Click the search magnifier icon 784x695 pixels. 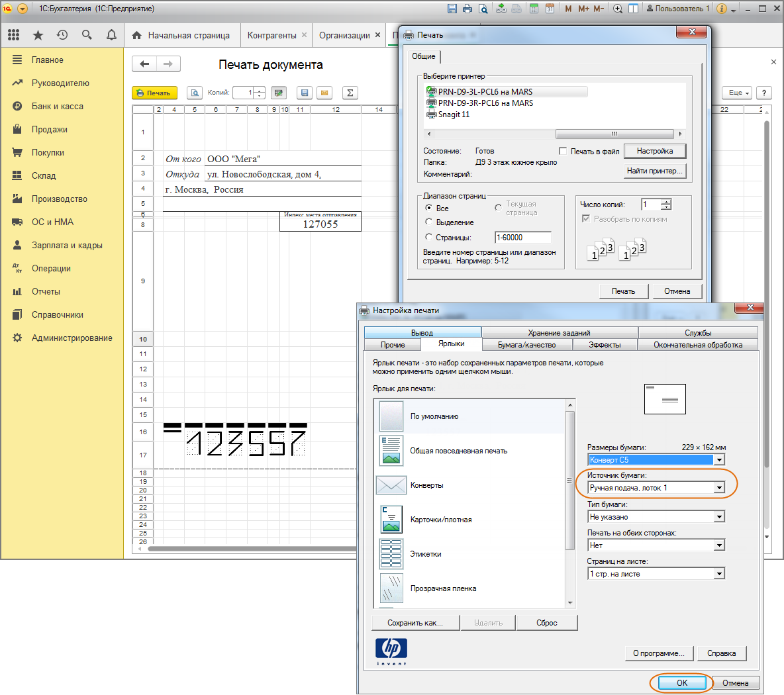tap(87, 35)
